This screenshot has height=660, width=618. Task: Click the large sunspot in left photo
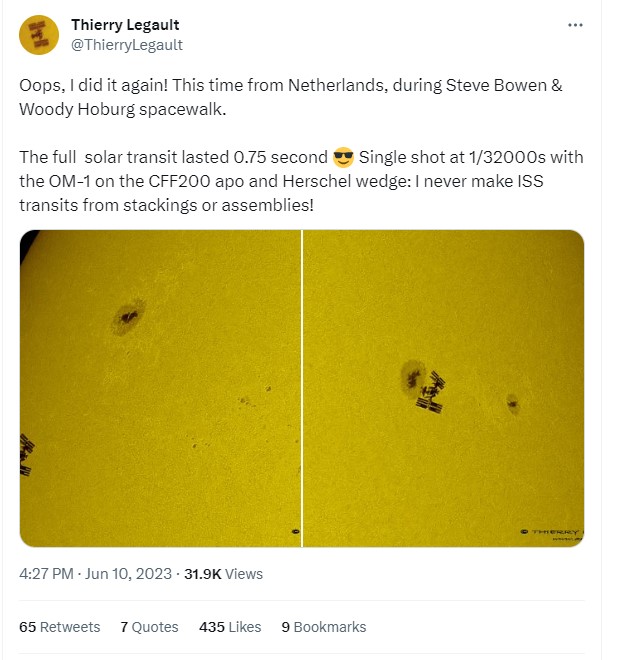(127, 318)
